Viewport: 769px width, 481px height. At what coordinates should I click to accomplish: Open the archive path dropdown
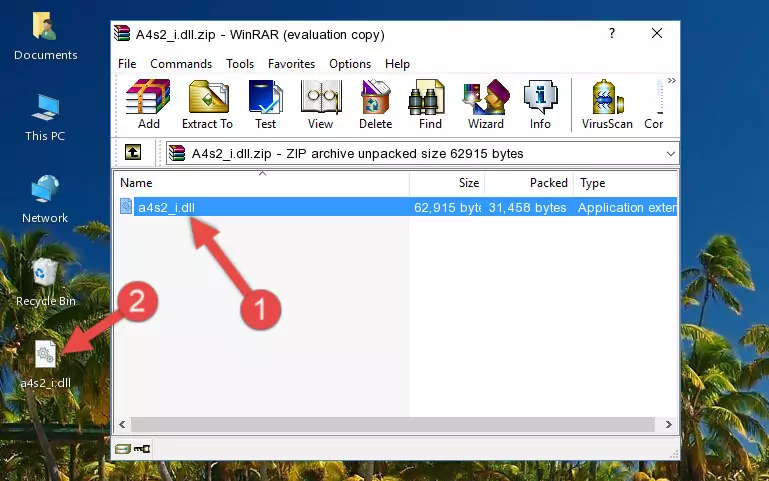pos(670,153)
